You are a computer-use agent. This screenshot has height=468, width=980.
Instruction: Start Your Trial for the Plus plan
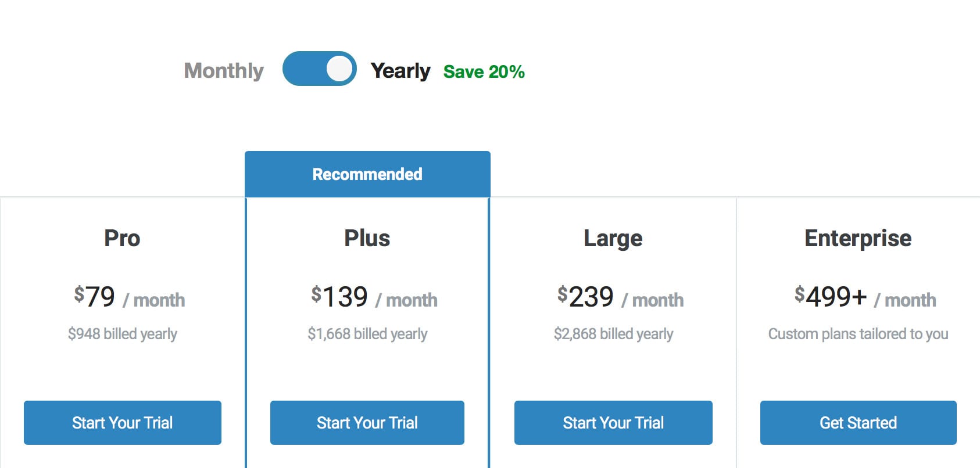coord(367,423)
